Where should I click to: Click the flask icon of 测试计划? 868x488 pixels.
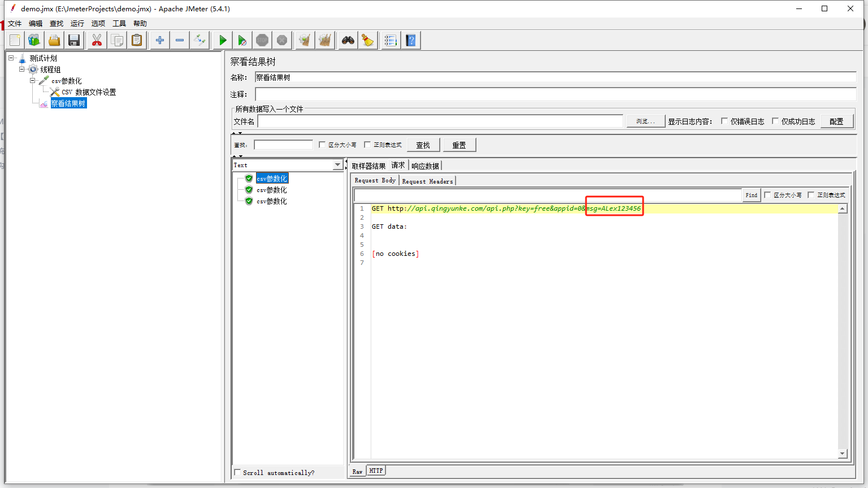coord(23,58)
